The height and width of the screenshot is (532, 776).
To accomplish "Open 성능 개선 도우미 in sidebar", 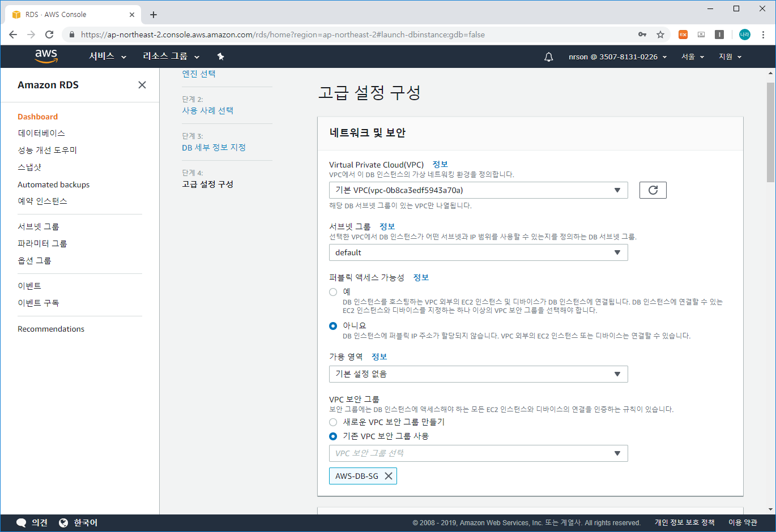I will pyautogui.click(x=47, y=150).
